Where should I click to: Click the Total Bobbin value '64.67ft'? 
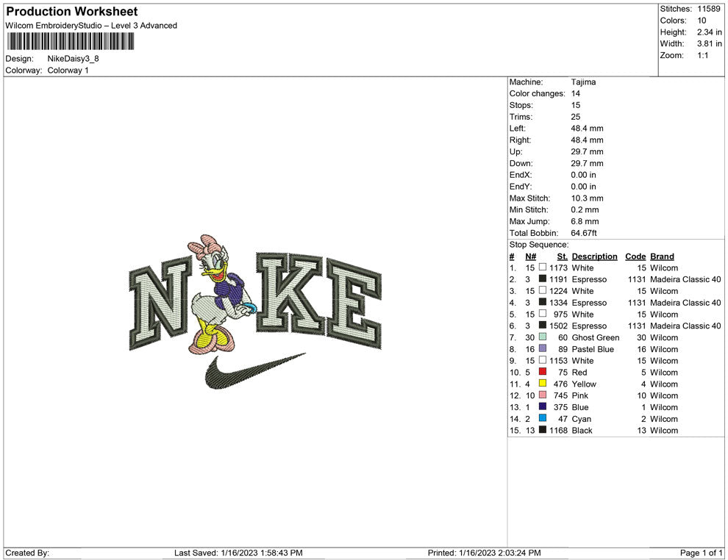pos(584,233)
